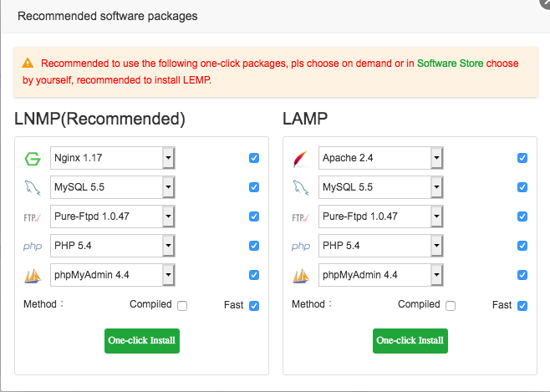Toggle Fast method checkbox in LAMP panel
The image size is (550, 392).
coord(522,306)
